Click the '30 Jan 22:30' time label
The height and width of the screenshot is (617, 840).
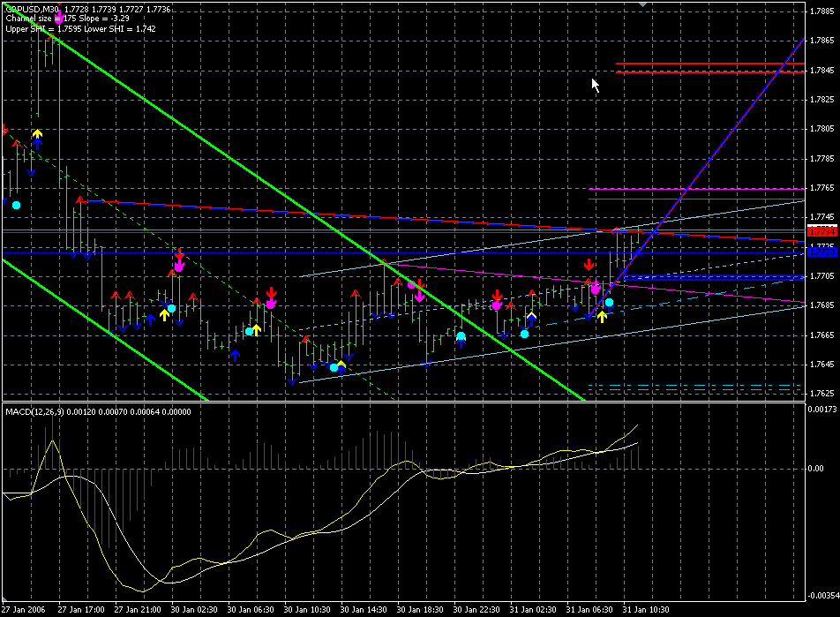click(476, 609)
